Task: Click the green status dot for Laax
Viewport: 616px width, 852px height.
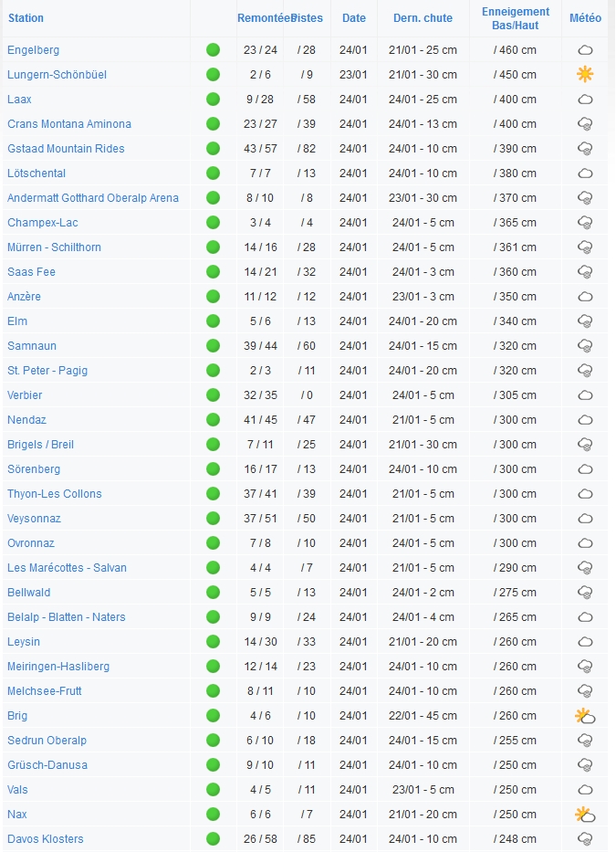Action: [x=213, y=100]
